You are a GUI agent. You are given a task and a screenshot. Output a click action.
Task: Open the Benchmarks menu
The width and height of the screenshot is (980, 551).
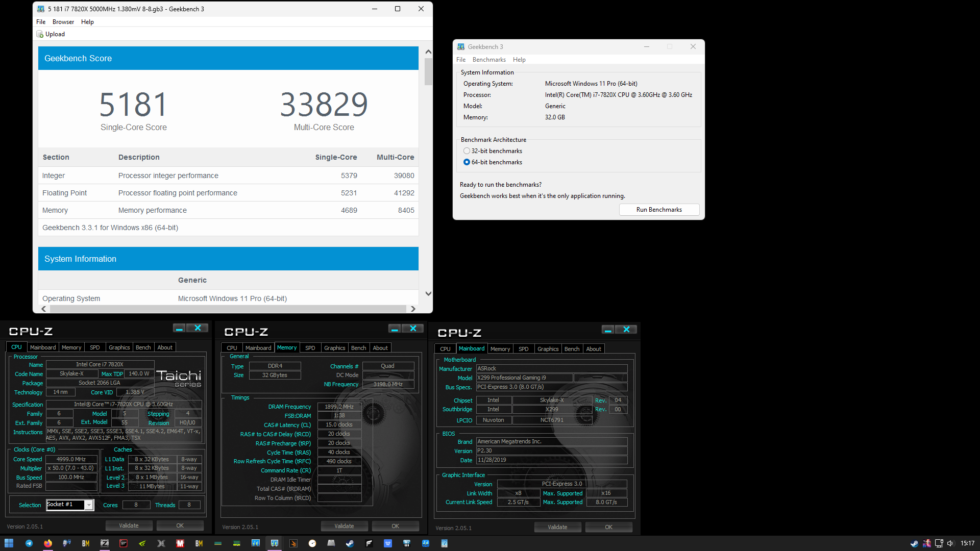click(489, 60)
